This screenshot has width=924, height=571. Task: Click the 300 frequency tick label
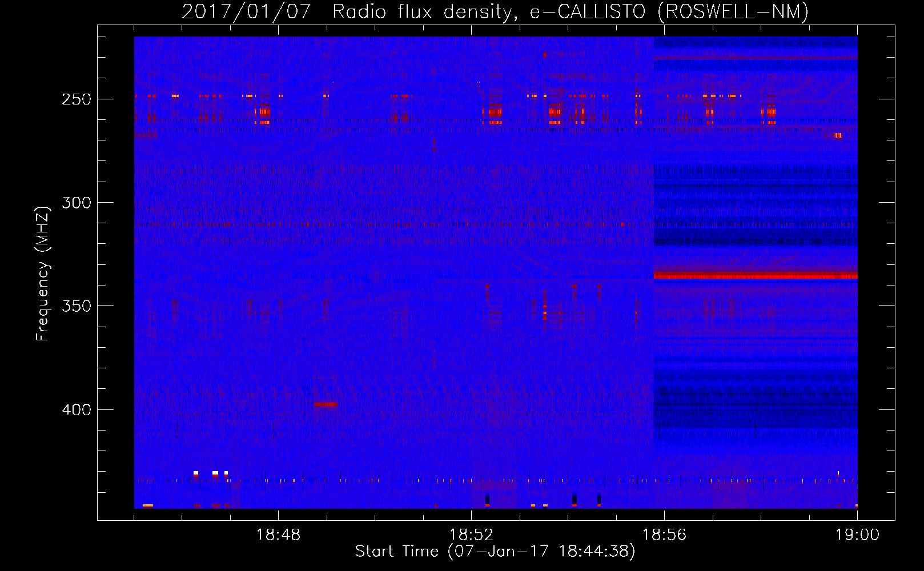(x=77, y=203)
